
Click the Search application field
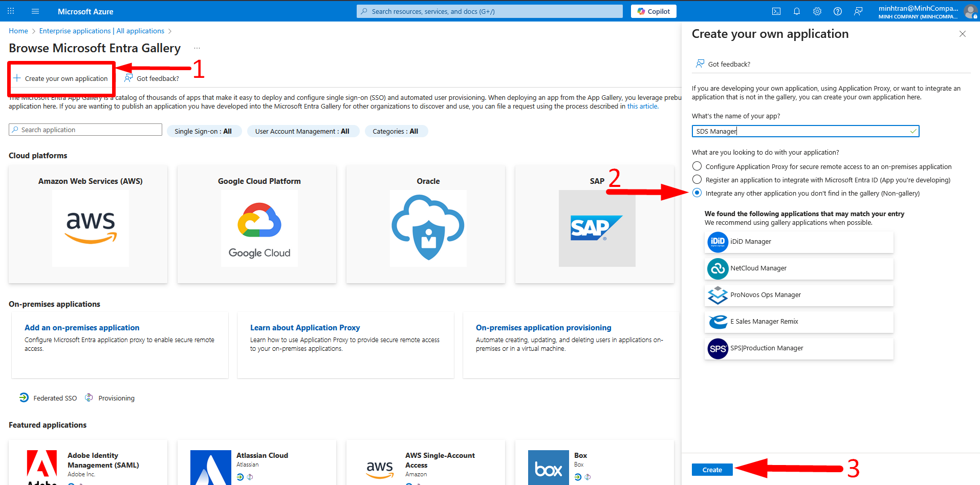tap(85, 130)
